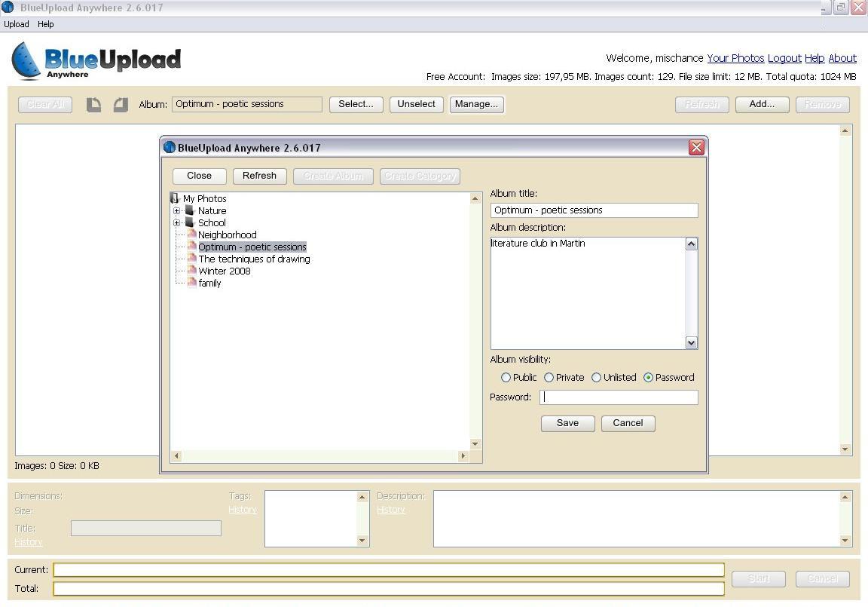This screenshot has height=607, width=868.
Task: Select Public album visibility
Action: click(x=506, y=377)
